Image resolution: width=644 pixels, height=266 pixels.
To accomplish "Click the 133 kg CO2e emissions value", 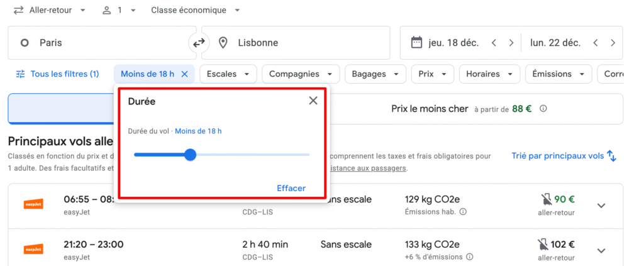I will pos(432,245).
